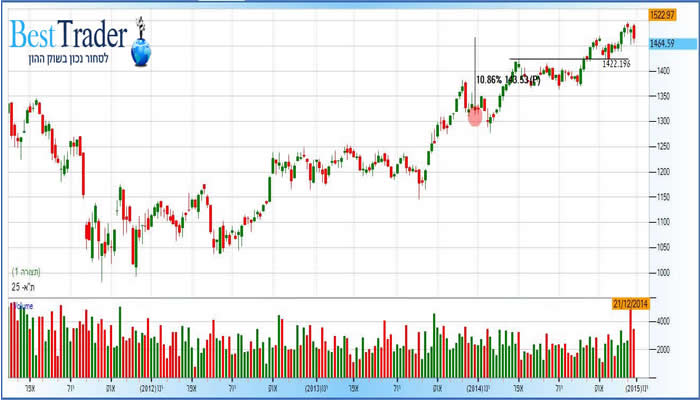
Task: Click the ת"א 25 index label
Action: pos(24,288)
